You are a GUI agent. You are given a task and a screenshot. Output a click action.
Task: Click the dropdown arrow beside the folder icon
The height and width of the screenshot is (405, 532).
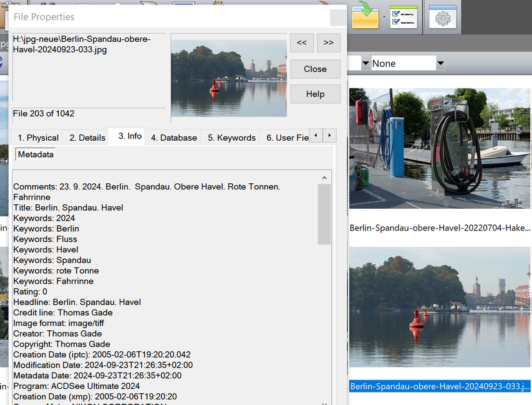coord(384,17)
